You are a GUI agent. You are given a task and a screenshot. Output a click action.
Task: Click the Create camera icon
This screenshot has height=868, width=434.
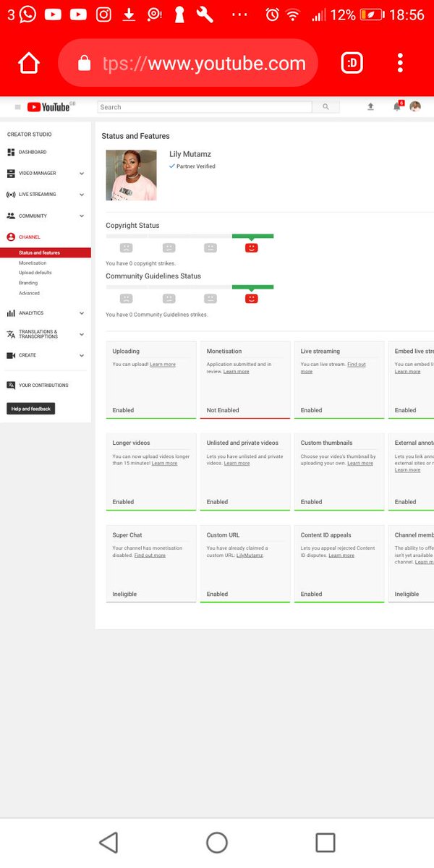point(11,355)
